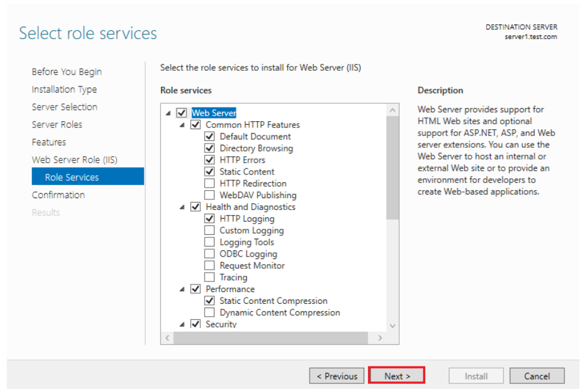Enable Dynamic Content Compression checkbox

pyautogui.click(x=210, y=313)
